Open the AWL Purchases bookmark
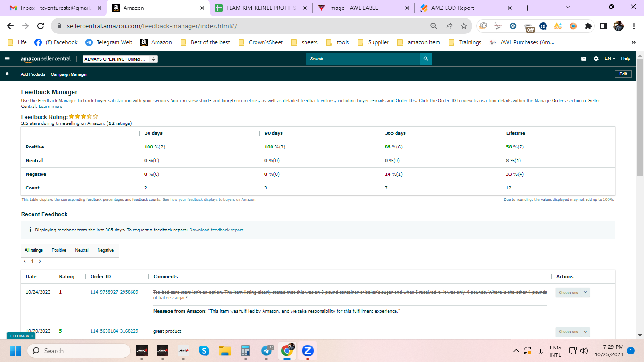This screenshot has width=644, height=362. tap(522, 42)
